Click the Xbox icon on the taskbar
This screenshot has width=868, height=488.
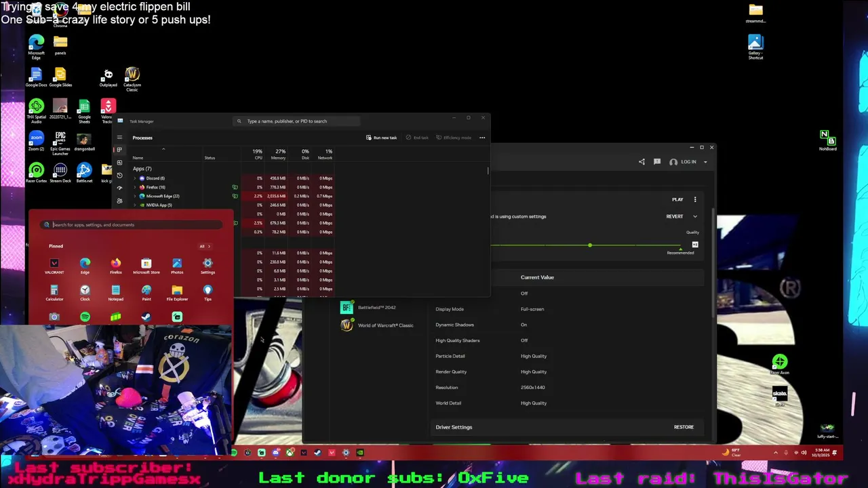coord(290,453)
